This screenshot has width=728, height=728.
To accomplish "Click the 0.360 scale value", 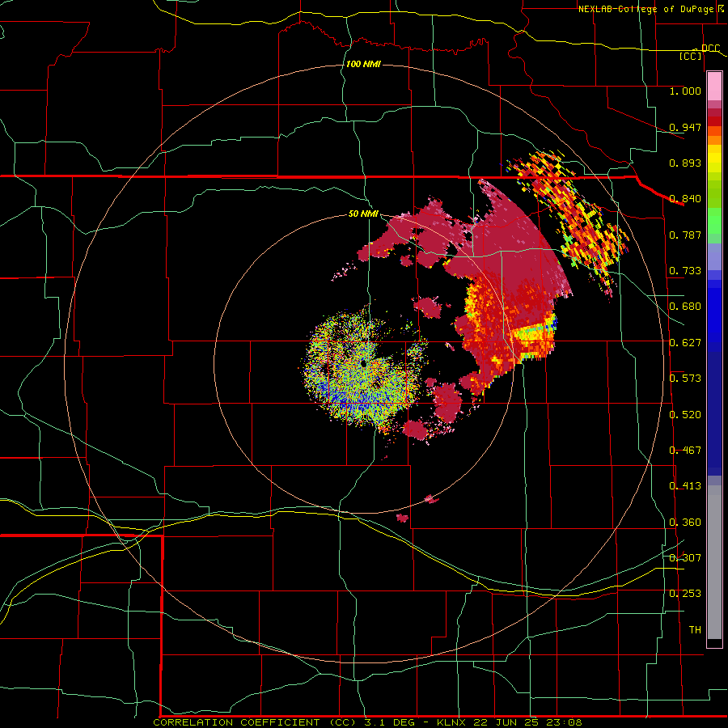I will [685, 523].
